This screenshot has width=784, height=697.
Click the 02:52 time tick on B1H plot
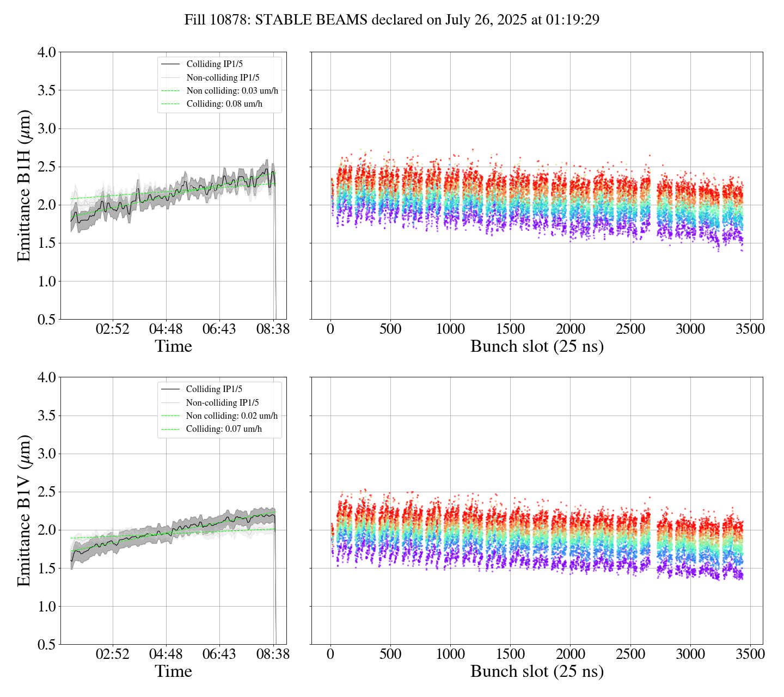(x=113, y=329)
